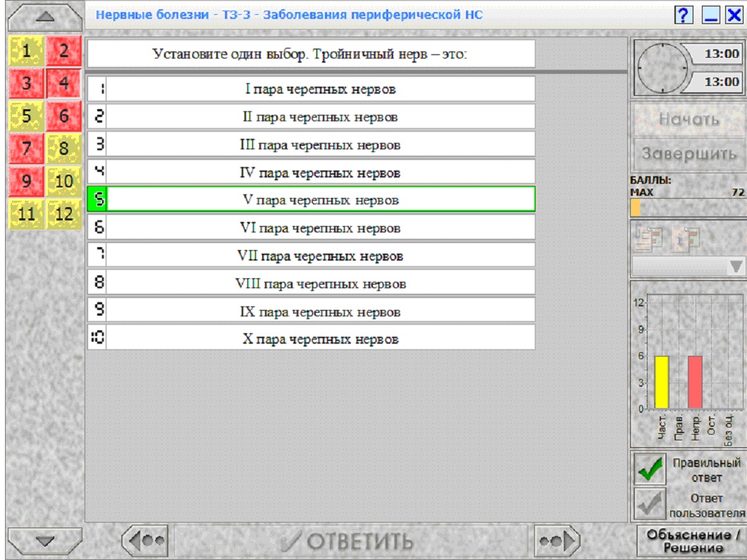
Task: Click the yellow bar in the results chart
Action: (x=662, y=382)
